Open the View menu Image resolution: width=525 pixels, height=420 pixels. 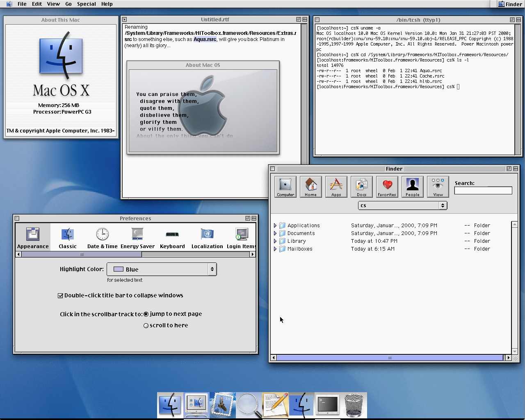click(x=53, y=4)
